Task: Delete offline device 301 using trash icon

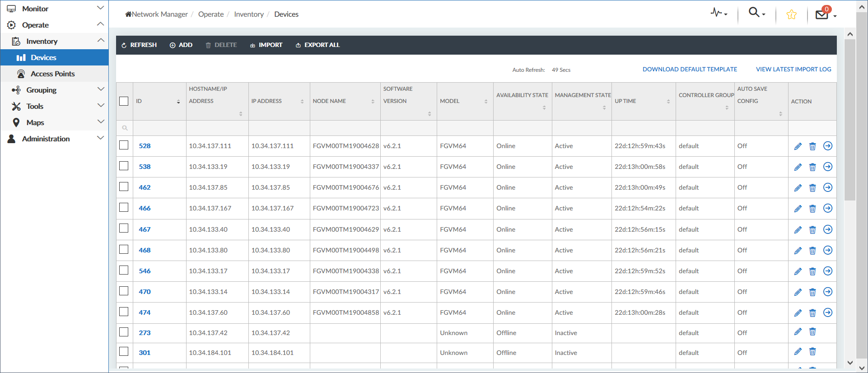Action: click(812, 351)
